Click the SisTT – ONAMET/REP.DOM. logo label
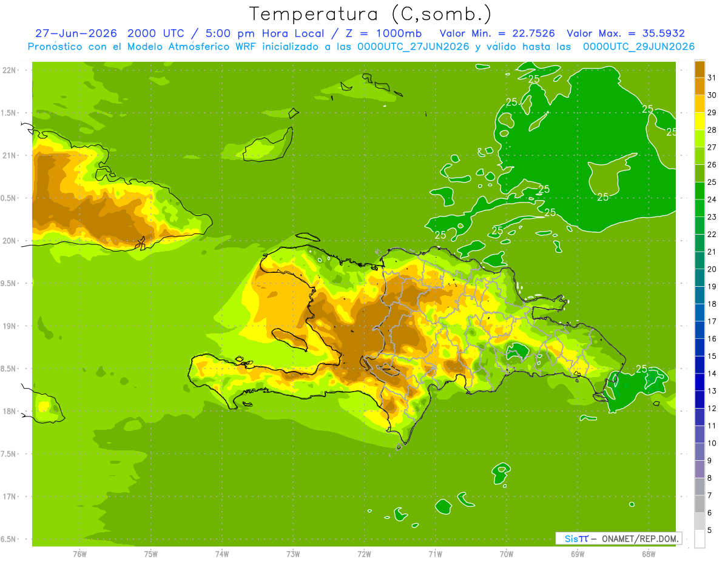Image resolution: width=728 pixels, height=562 pixels. (x=618, y=538)
